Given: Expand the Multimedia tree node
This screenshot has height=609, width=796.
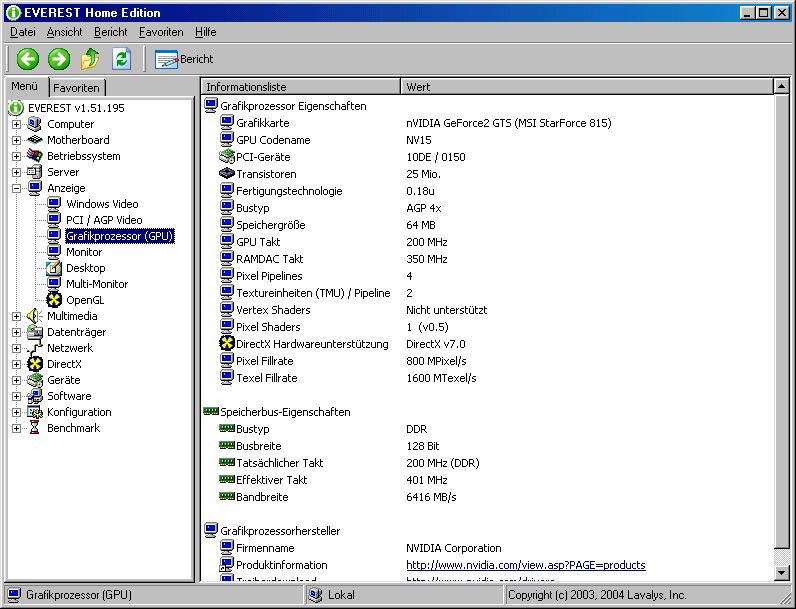Looking at the screenshot, I should 16,316.
